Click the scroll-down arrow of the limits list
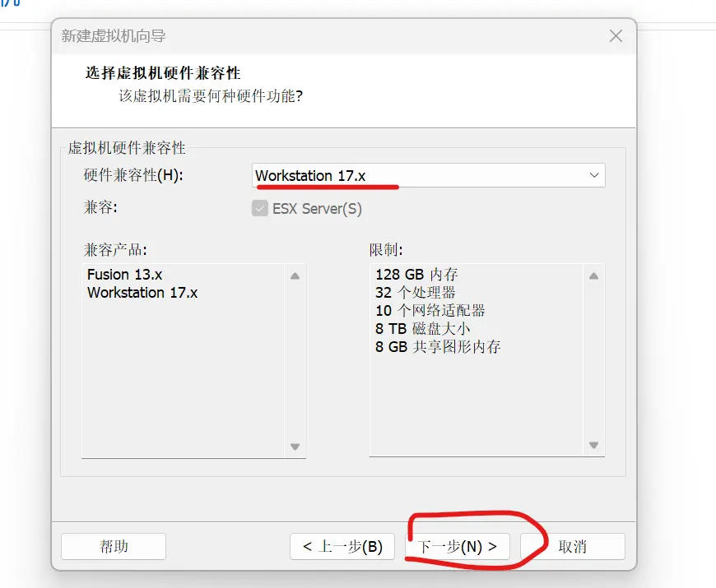716x588 pixels. coord(593,447)
